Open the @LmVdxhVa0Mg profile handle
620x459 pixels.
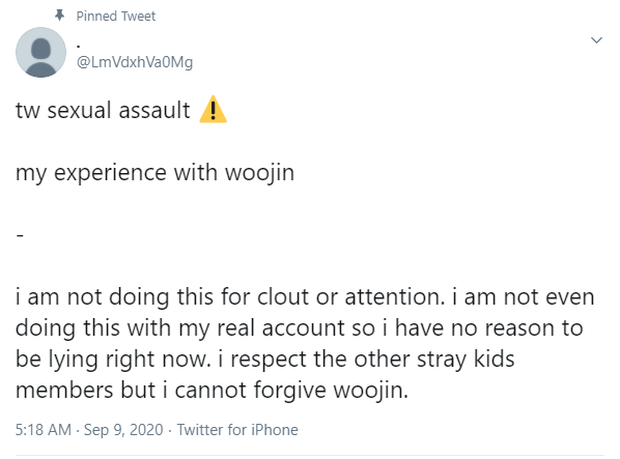134,62
